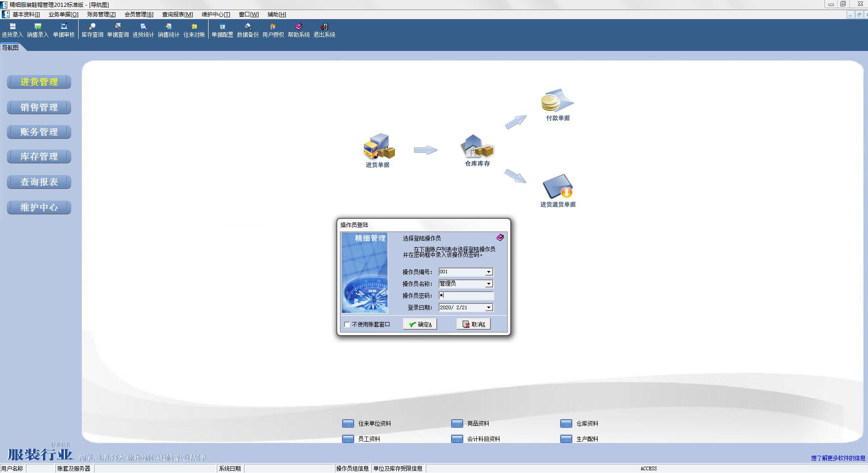Open 往来对帐 from the toolbar
The width and height of the screenshot is (868, 473).
click(194, 30)
